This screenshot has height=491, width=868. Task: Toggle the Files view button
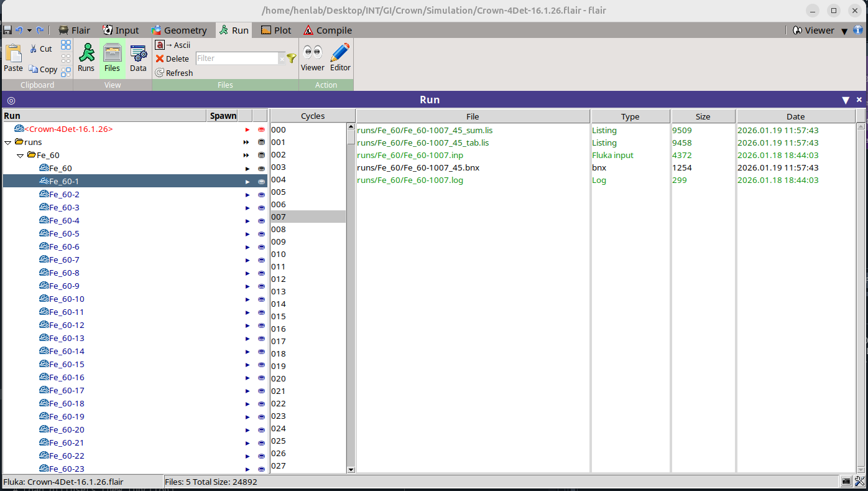pyautogui.click(x=112, y=57)
